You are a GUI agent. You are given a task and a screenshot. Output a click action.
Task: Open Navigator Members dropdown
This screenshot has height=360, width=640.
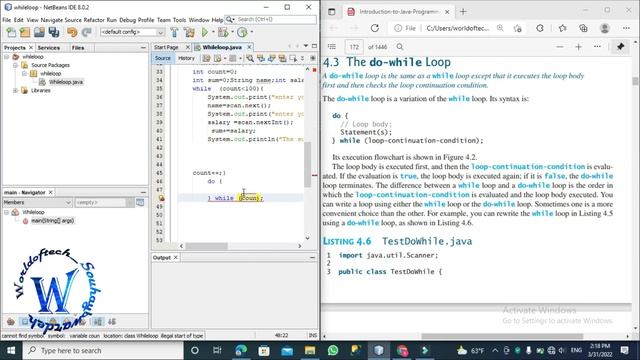click(x=37, y=202)
